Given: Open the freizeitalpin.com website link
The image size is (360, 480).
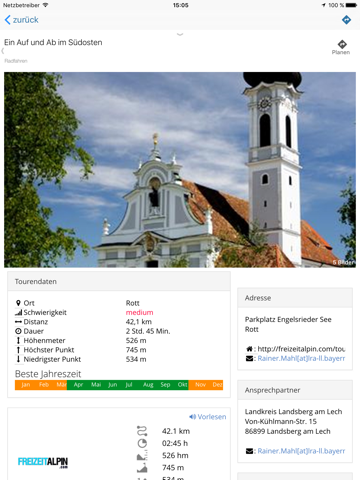Looking at the screenshot, I should (x=301, y=349).
